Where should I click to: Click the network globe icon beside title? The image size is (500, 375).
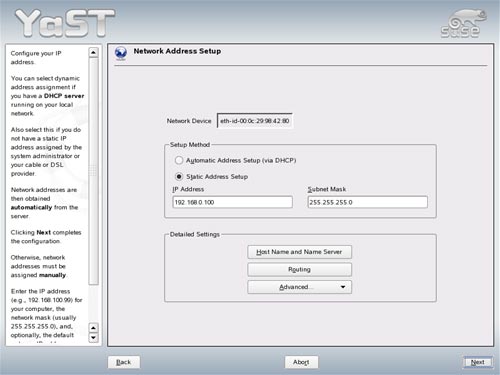[x=121, y=53]
